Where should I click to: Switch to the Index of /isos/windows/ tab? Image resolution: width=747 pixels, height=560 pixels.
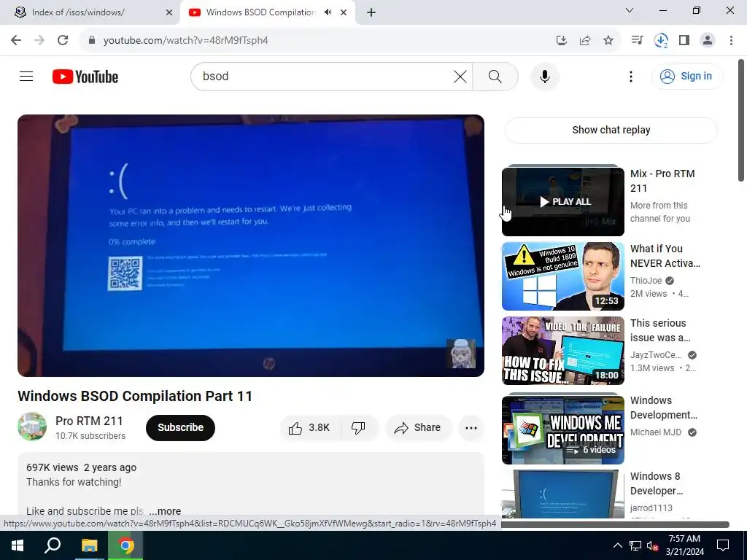(89, 12)
